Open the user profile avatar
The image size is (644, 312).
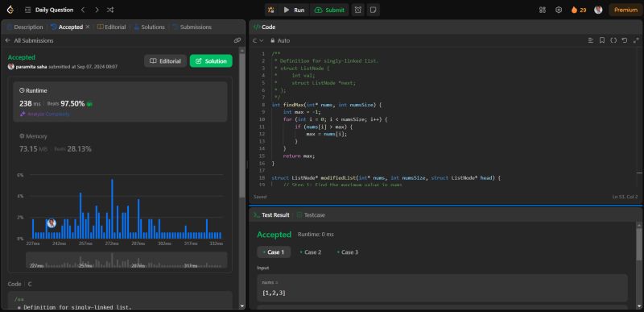coord(598,10)
